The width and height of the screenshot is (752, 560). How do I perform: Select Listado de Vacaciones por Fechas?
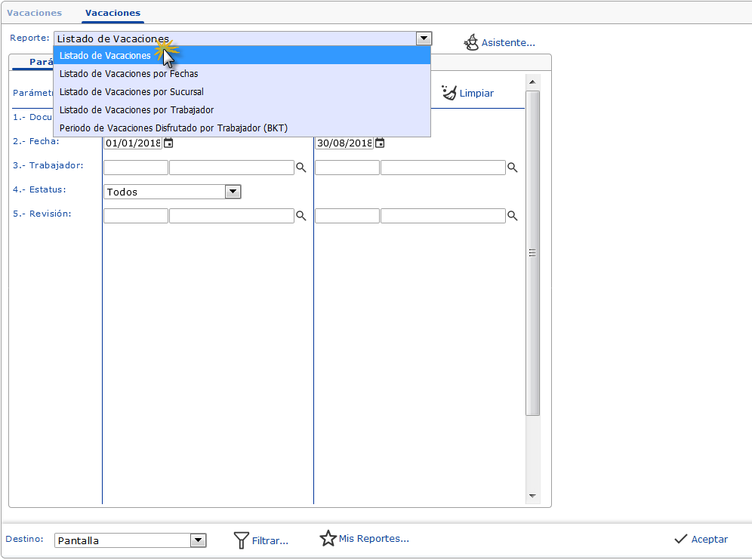[x=128, y=74]
